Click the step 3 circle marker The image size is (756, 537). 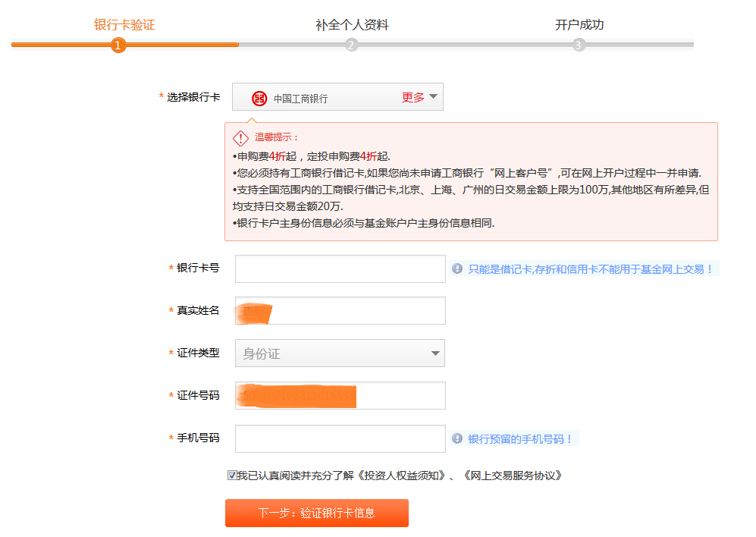(x=579, y=45)
